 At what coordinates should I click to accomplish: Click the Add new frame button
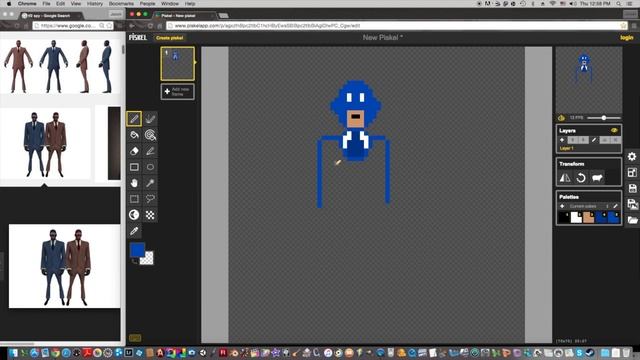pyautogui.click(x=178, y=91)
